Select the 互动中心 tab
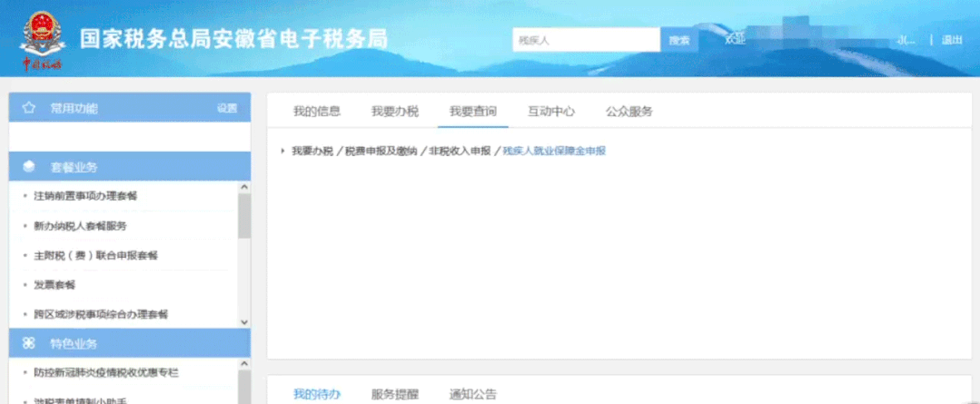This screenshot has height=404, width=980. coord(551,112)
